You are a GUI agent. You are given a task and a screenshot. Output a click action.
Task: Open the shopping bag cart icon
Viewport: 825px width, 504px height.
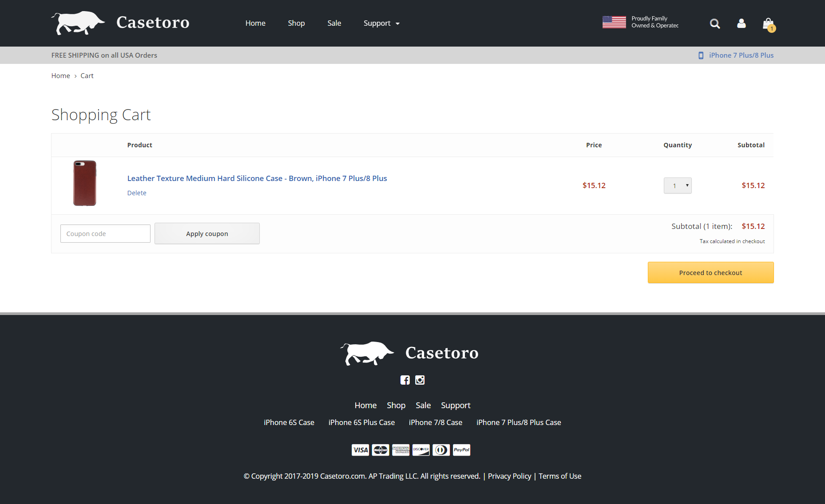(x=768, y=24)
